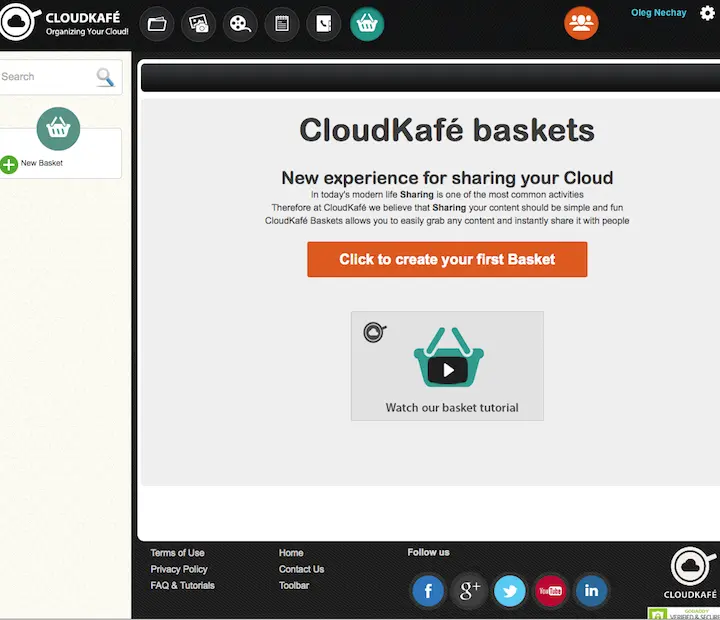The width and height of the screenshot is (720, 620).
Task: Click the green plus New Basket icon
Action: [x=9, y=164]
